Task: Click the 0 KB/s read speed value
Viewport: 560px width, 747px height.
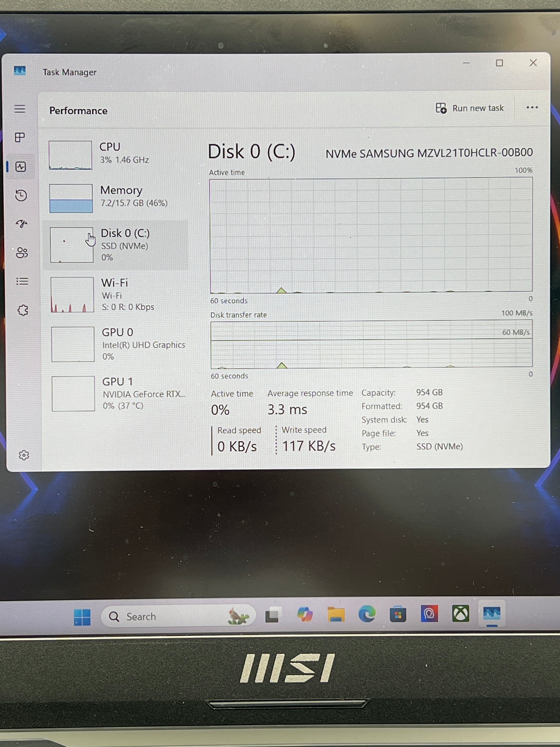Action: pos(237,446)
